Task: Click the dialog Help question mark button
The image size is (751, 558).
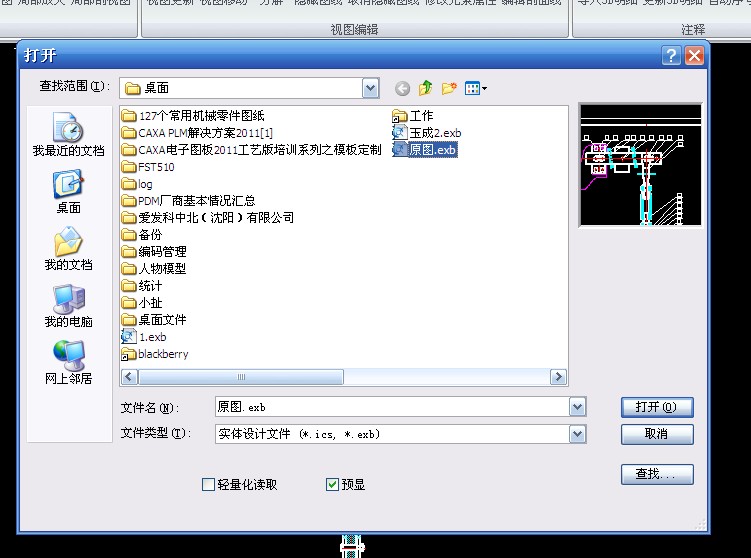Action: [x=671, y=56]
